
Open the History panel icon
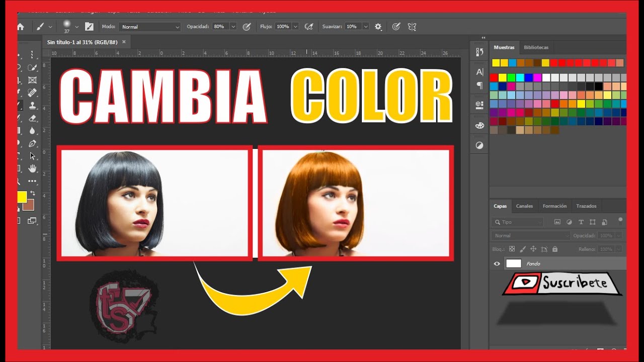[479, 52]
